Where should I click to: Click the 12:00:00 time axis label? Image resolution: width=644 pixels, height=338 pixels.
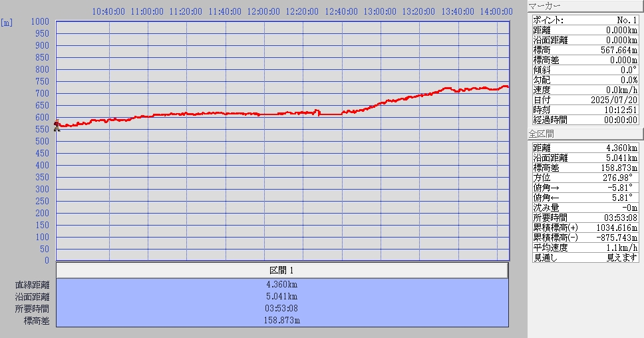(x=264, y=11)
